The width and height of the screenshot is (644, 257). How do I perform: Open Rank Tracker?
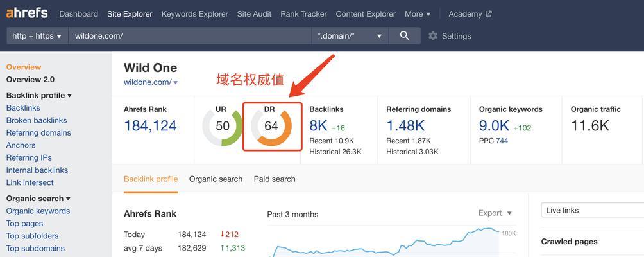coord(303,14)
